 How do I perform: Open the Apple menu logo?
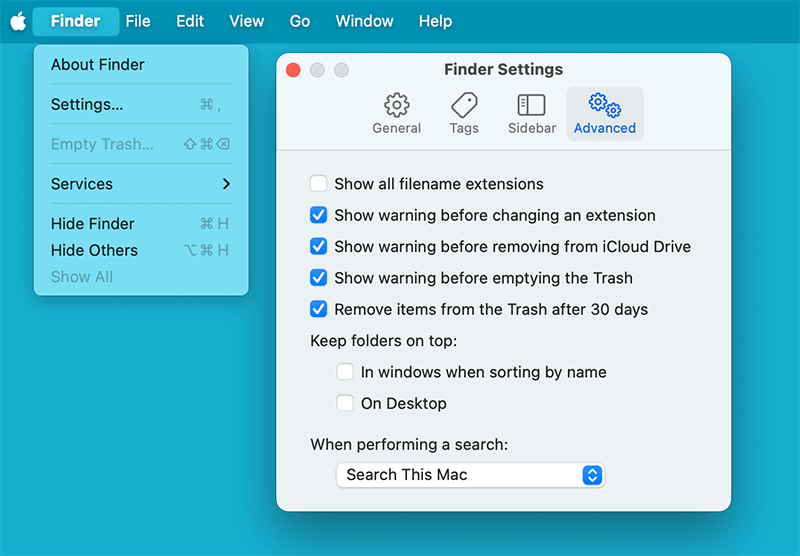(x=18, y=21)
